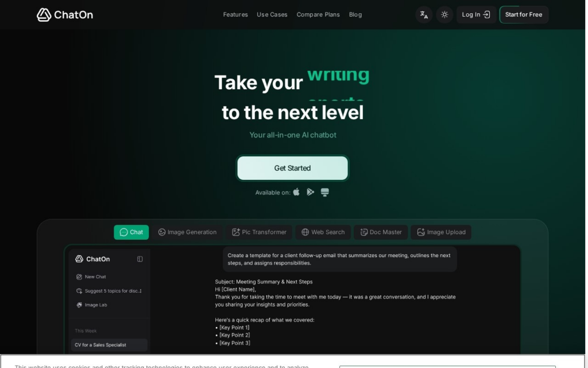Collapse the ChatOn sidebar panel icon

tap(140, 259)
